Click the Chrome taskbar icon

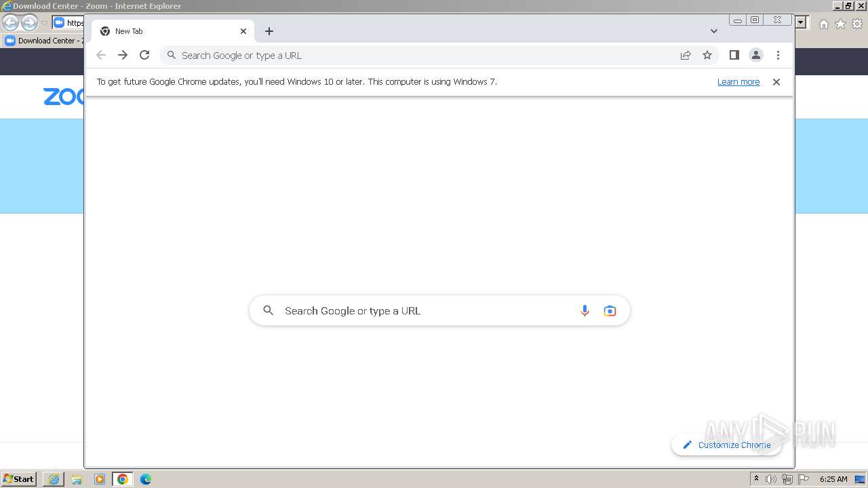(123, 479)
